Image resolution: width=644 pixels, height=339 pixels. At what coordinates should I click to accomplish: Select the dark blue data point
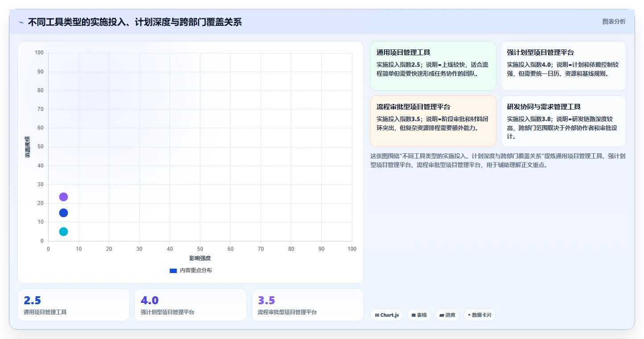[x=63, y=213]
